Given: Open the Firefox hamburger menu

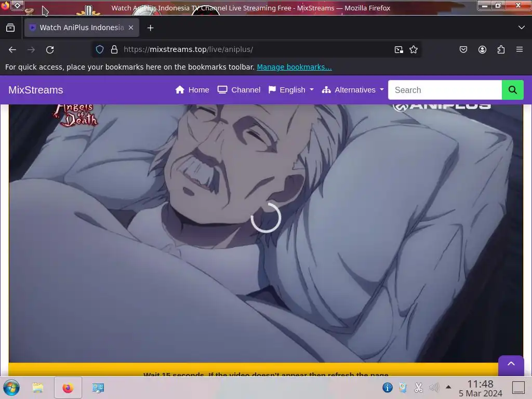Looking at the screenshot, I should coord(520,49).
